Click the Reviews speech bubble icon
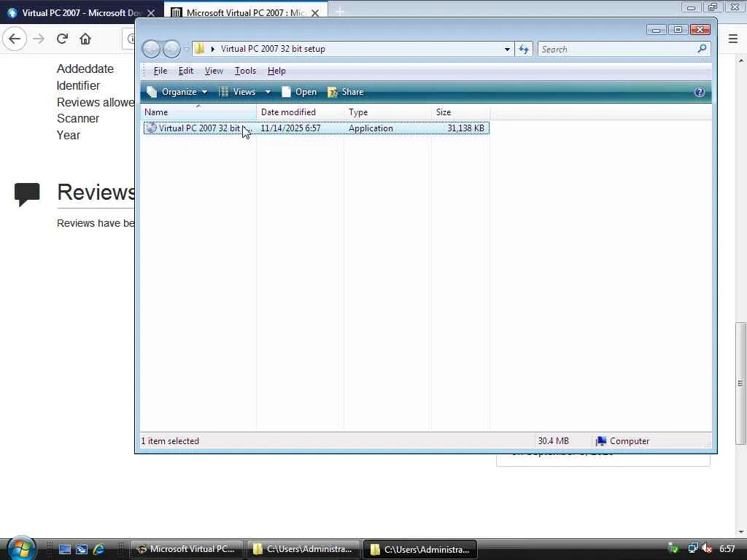Viewport: 747px width, 560px height. tap(27, 194)
